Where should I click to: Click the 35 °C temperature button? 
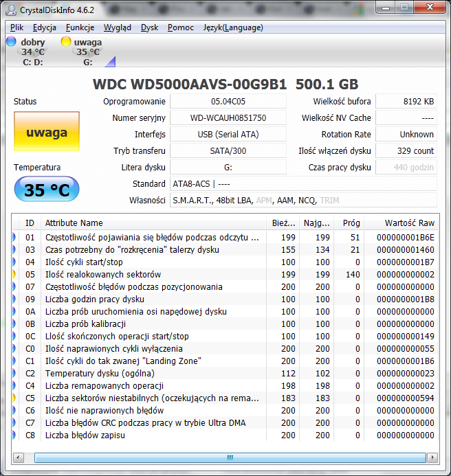[x=47, y=189]
